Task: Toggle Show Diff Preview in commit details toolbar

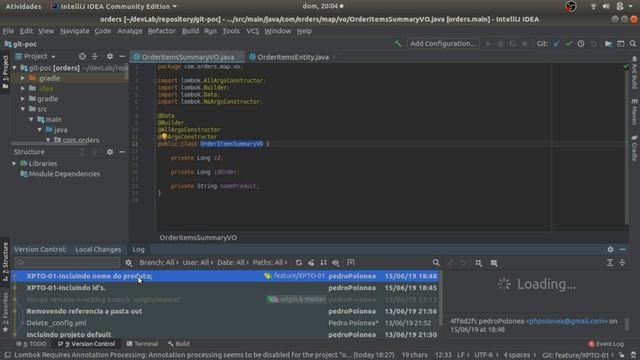Action: click(494, 263)
